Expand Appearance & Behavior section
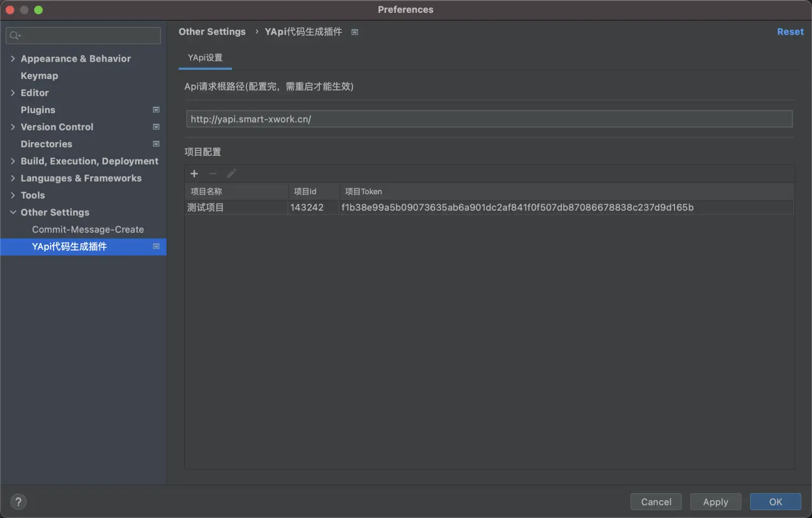 [x=13, y=58]
